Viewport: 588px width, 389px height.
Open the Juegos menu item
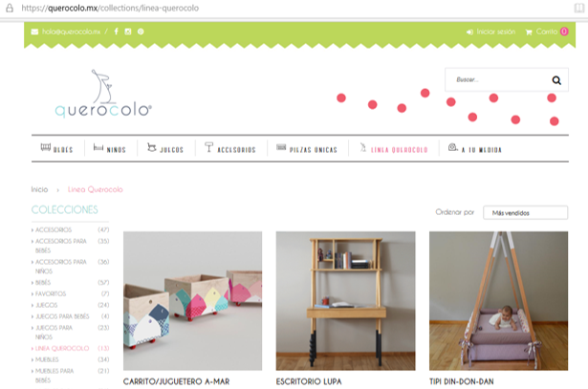[x=165, y=149]
